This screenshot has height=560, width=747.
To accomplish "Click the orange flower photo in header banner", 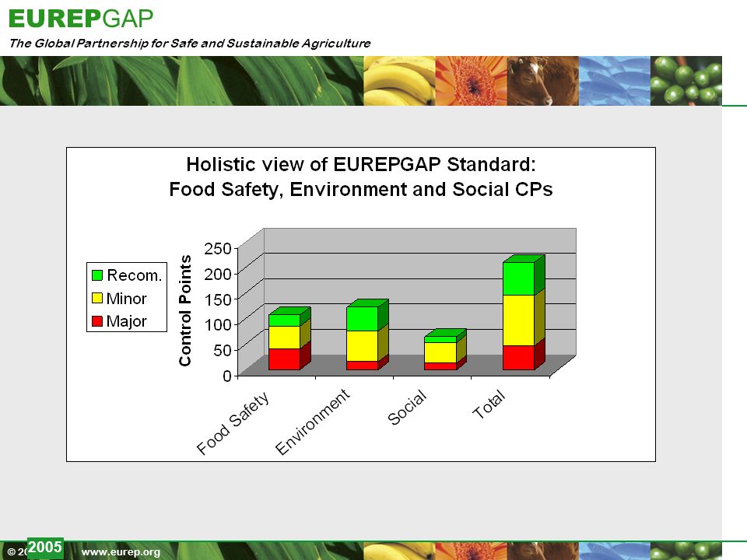I will [x=472, y=80].
